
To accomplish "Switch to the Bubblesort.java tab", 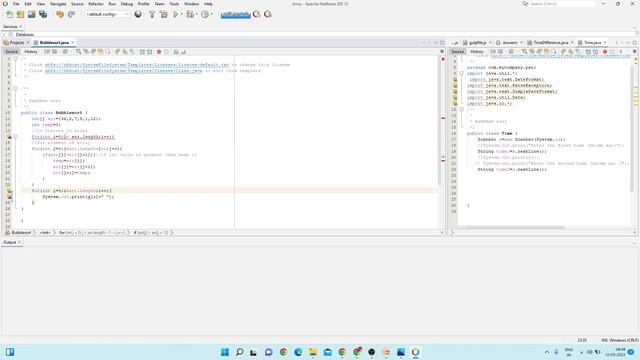I will tap(54, 42).
